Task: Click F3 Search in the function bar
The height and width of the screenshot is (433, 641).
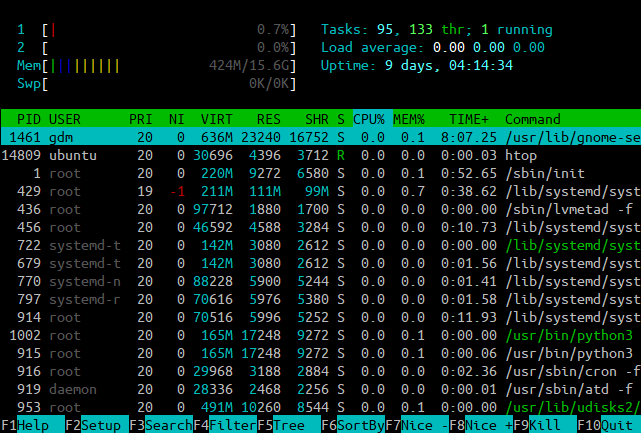Action: 161,425
